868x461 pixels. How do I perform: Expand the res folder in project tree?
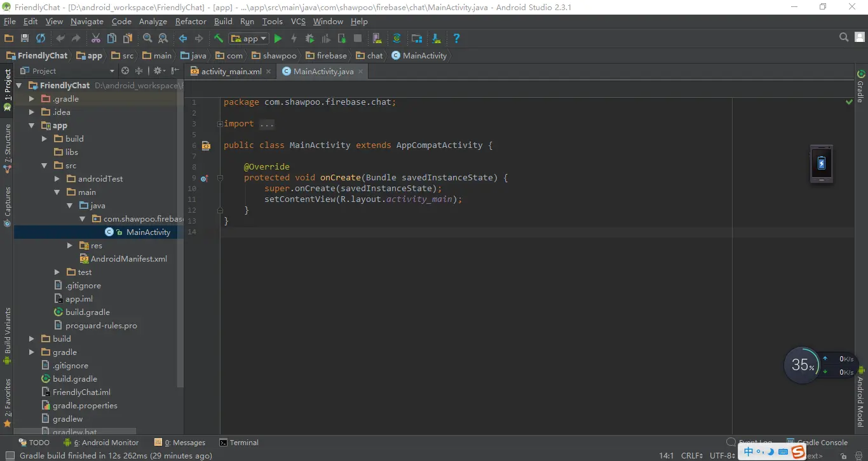coord(70,246)
